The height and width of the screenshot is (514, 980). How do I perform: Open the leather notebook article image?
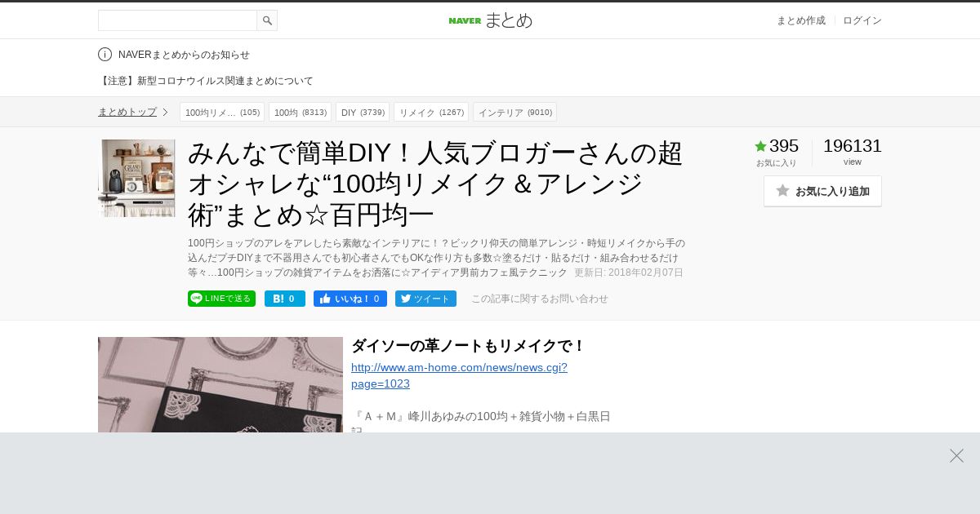[x=220, y=384]
